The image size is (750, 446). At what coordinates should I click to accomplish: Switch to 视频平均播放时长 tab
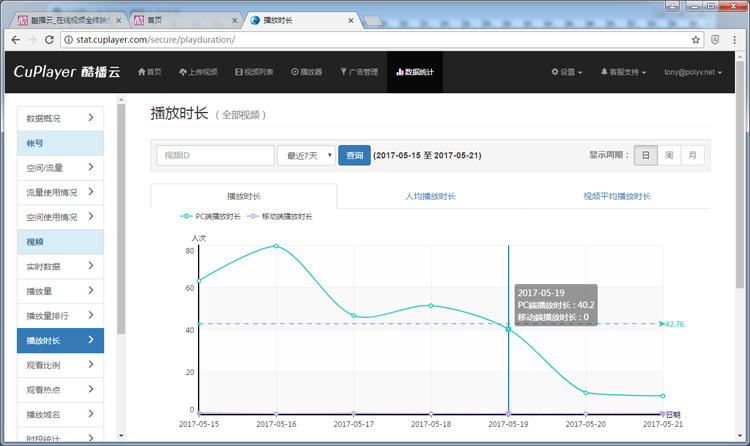pyautogui.click(x=617, y=196)
